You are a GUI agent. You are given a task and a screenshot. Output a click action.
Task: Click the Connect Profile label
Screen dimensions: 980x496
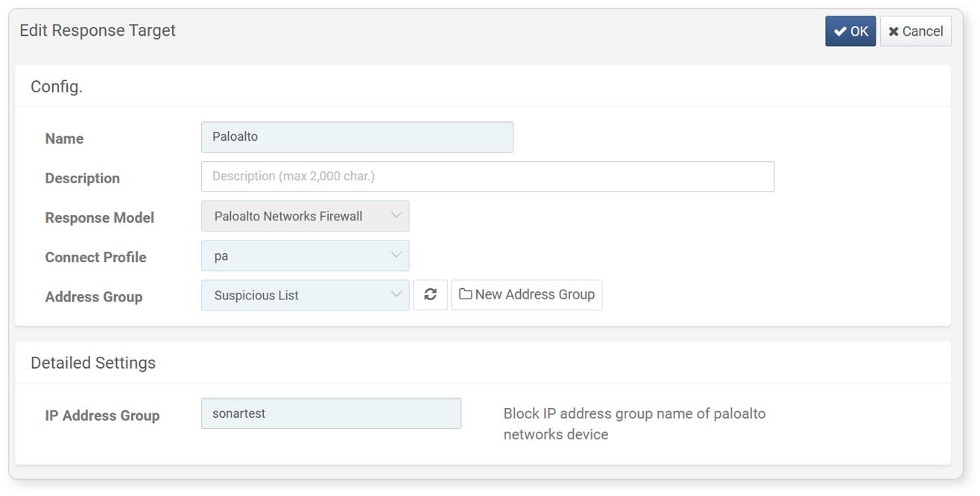(x=95, y=257)
